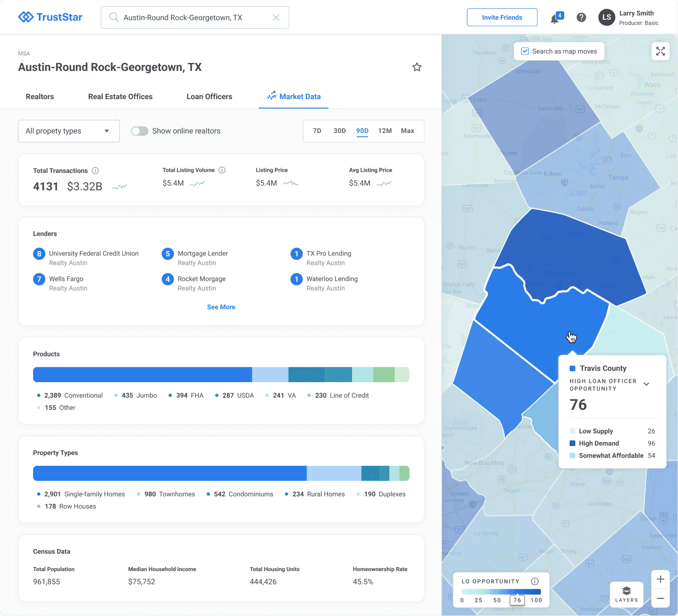This screenshot has height=616, width=678.
Task: Select the Market Data tab
Action: (x=294, y=96)
